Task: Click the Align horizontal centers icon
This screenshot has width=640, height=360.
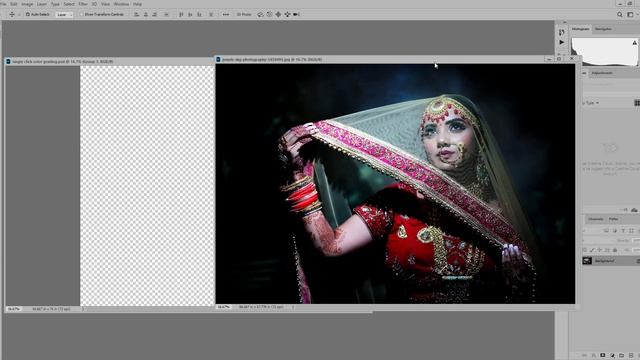Action: coord(146,14)
